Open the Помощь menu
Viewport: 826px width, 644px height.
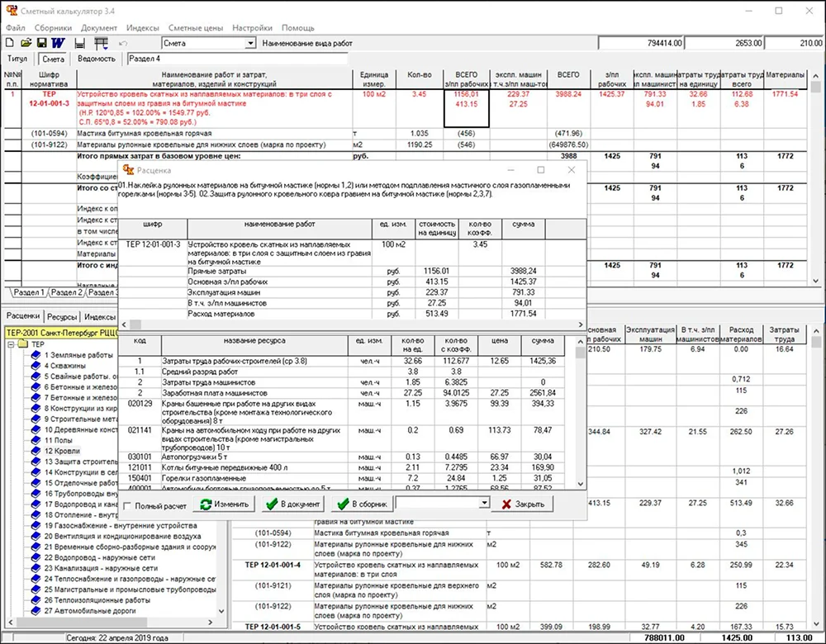[297, 28]
